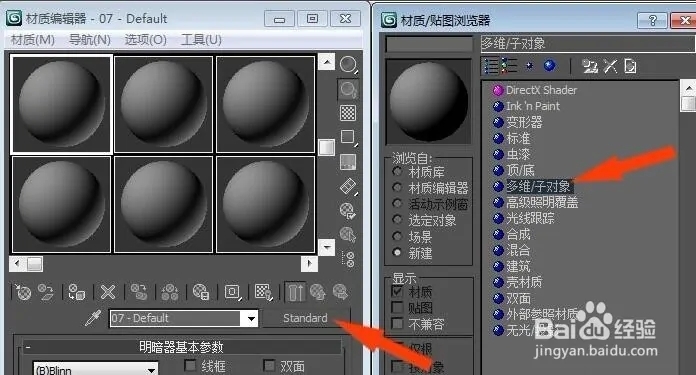Toggle the 材质 display checkbox
Viewport: 696px width, 375px height.
(x=398, y=292)
